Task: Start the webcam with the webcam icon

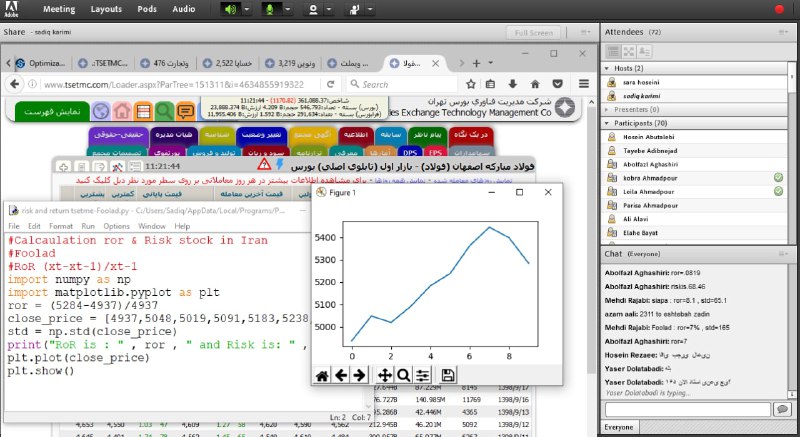Action: tap(313, 9)
